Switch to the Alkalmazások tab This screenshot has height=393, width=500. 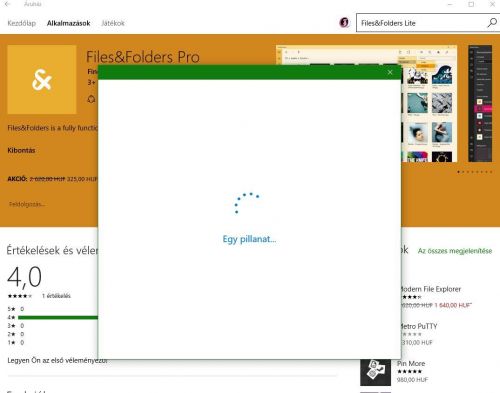[68, 23]
